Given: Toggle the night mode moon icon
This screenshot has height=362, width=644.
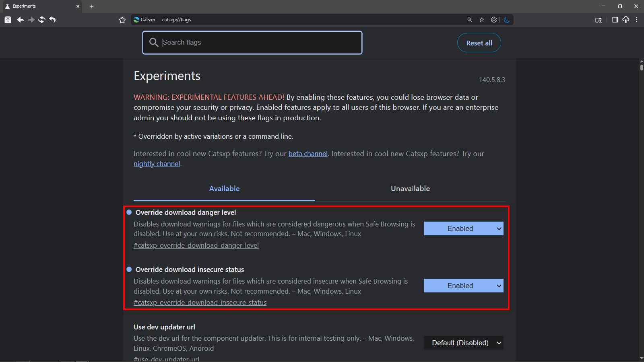Looking at the screenshot, I should click(507, 20).
